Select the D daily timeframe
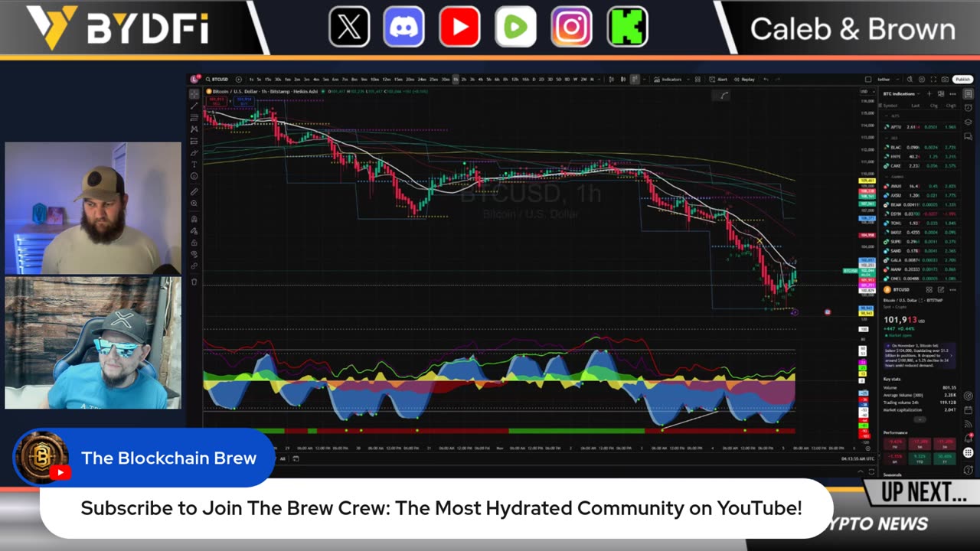 coord(534,79)
